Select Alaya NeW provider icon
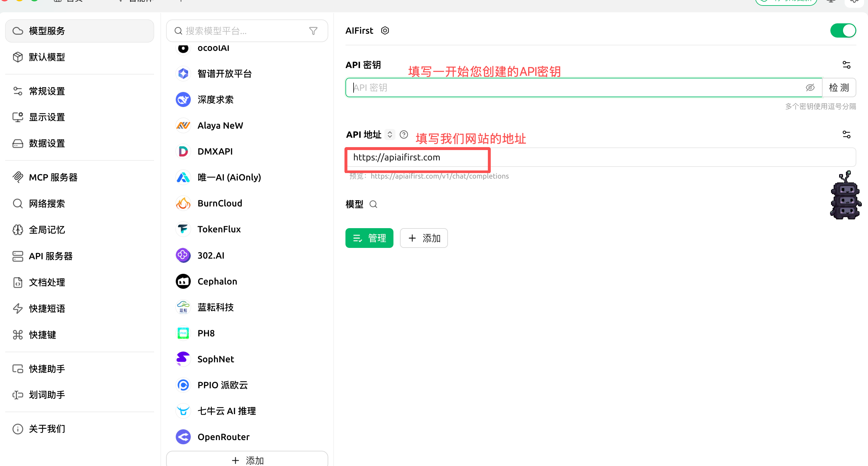 point(183,126)
